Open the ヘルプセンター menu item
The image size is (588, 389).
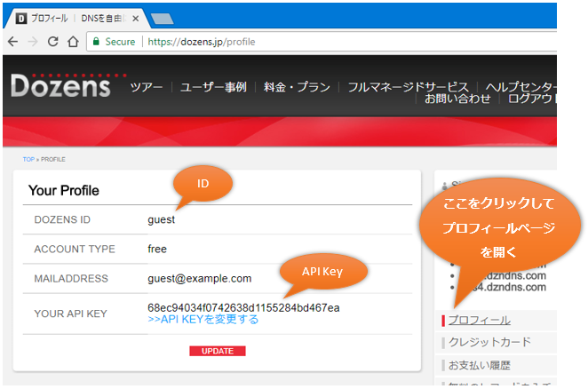click(x=520, y=87)
